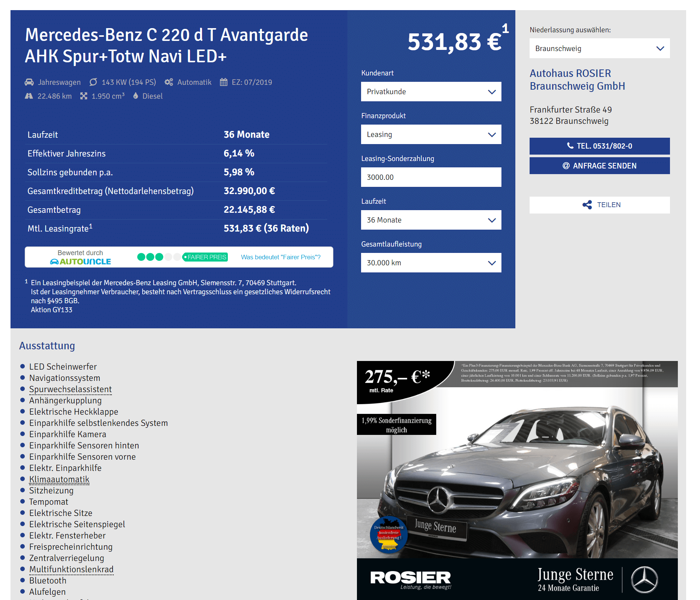
Task: Click the Leasing-Sonderzahlung input field
Action: (431, 177)
